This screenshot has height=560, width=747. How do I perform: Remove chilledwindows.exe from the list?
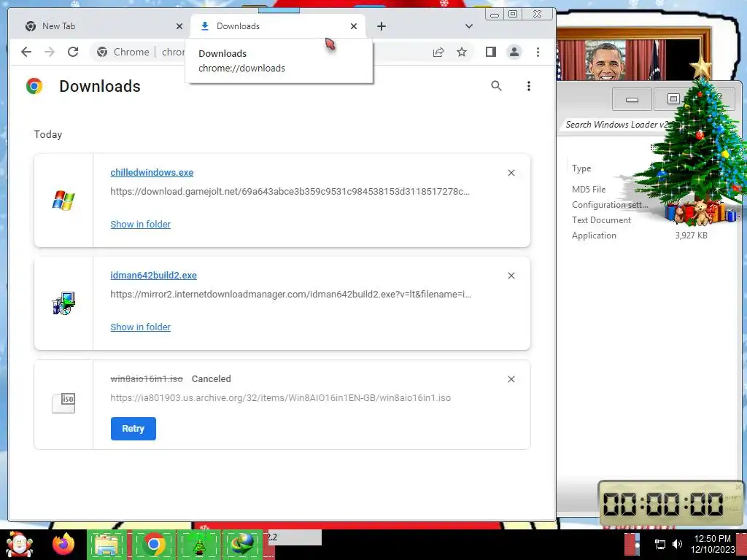[511, 173]
